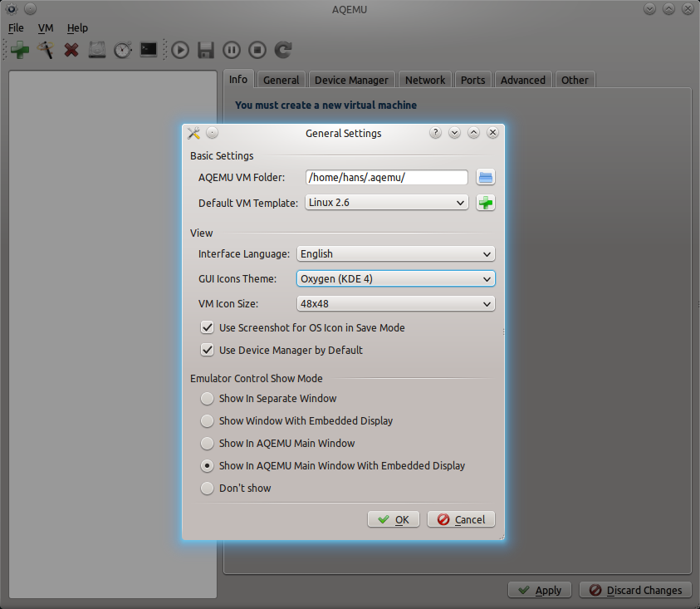Open the hard disk image manager icon

[x=97, y=50]
